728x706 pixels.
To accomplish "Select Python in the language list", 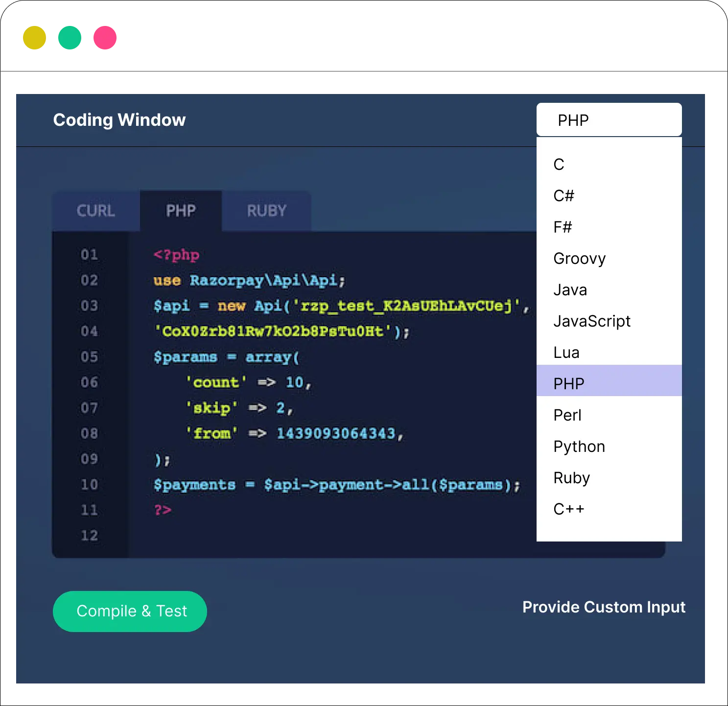I will pyautogui.click(x=579, y=447).
